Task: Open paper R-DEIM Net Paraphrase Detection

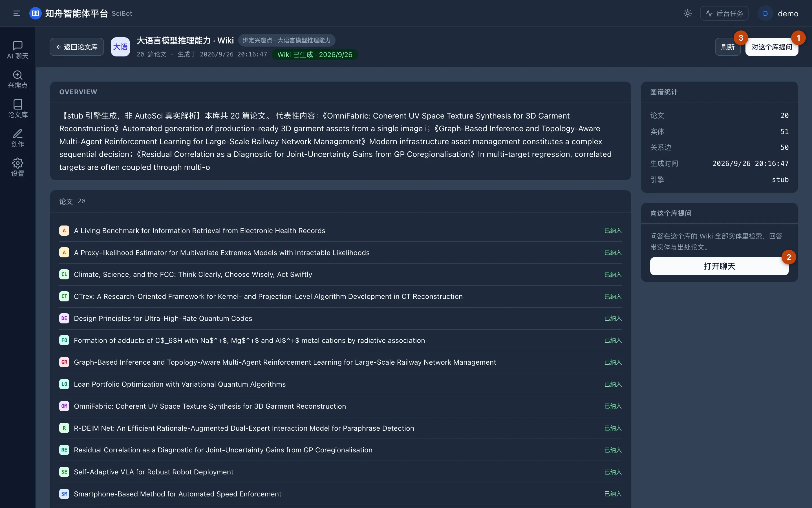Action: point(340,428)
